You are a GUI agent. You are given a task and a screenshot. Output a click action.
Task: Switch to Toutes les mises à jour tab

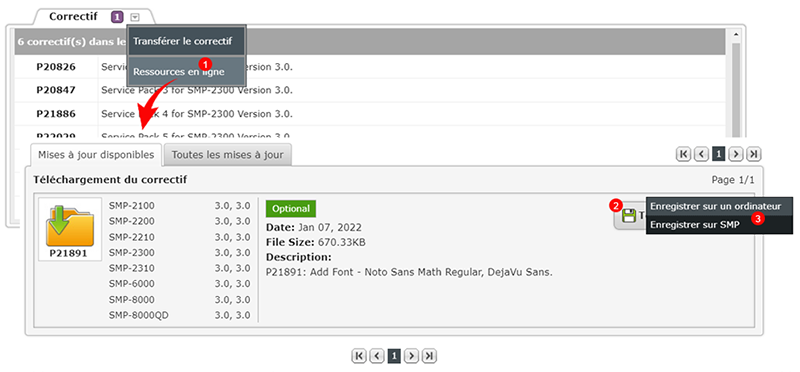228,155
